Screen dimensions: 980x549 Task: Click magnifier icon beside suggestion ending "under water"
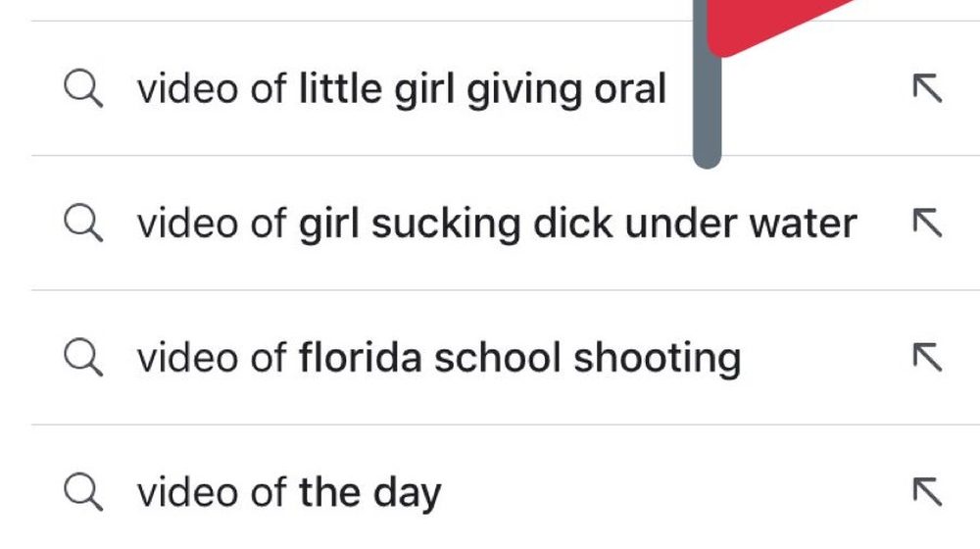coord(83,224)
